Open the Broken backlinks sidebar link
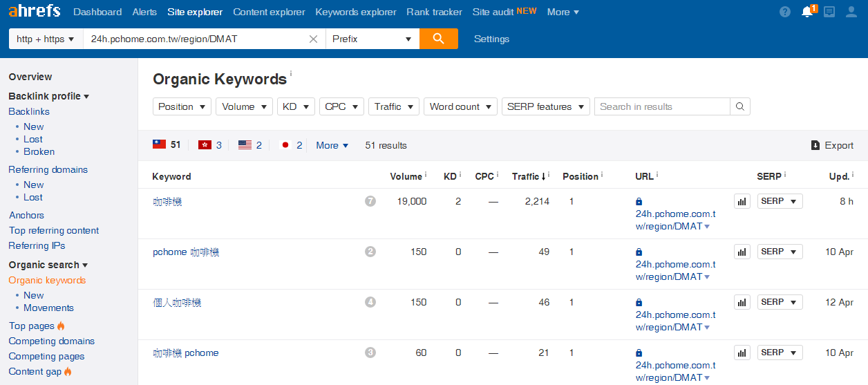Screen dimensions: 868x385 point(39,151)
